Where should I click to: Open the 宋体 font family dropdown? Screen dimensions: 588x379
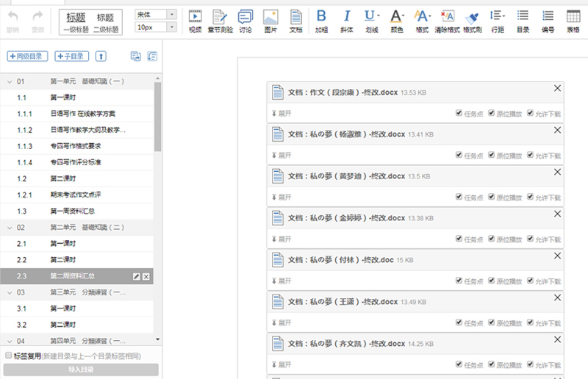(x=156, y=14)
